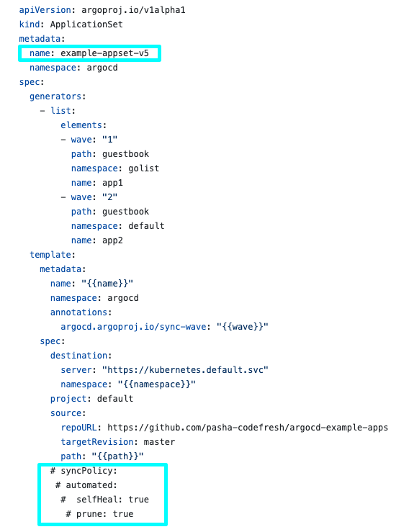Click the highlighted example-appset-v5 name
Viewport: 409px width, 532px height.
104,53
